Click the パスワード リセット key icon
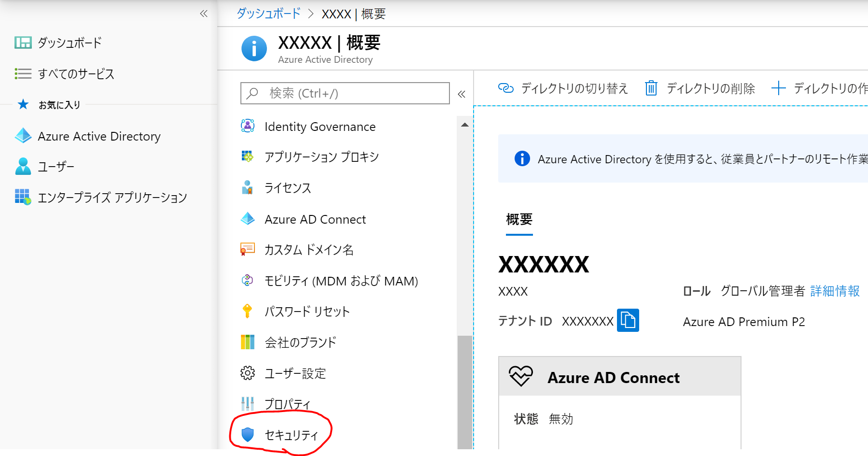 pos(247,311)
